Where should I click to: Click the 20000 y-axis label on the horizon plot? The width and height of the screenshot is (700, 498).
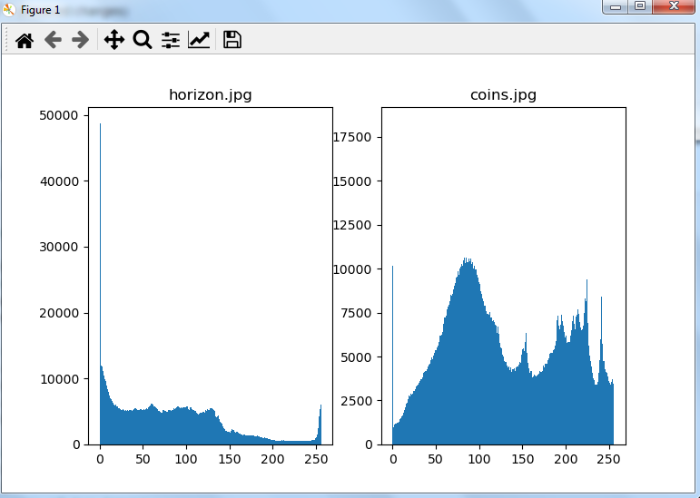[x=59, y=313]
